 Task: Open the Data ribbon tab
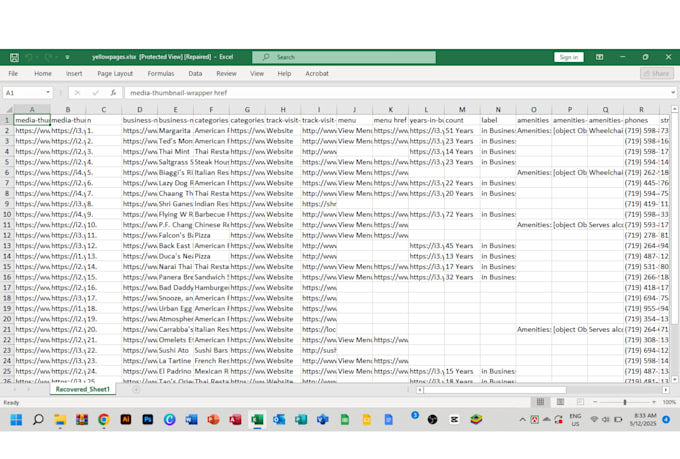pyautogui.click(x=195, y=74)
